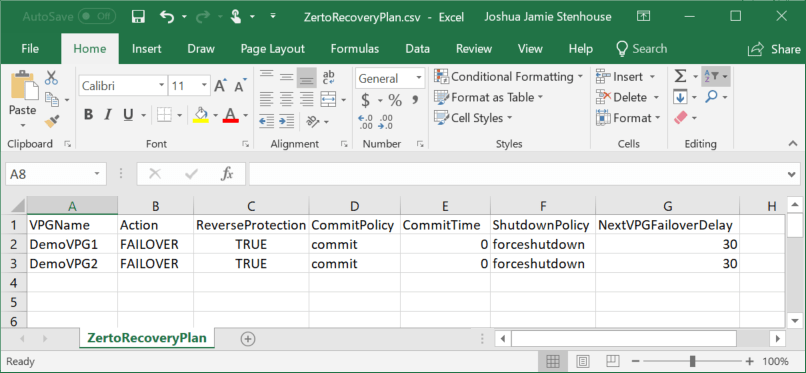Click the Touch/Mouse Mode icon
The height and width of the screenshot is (373, 806).
tap(235, 16)
